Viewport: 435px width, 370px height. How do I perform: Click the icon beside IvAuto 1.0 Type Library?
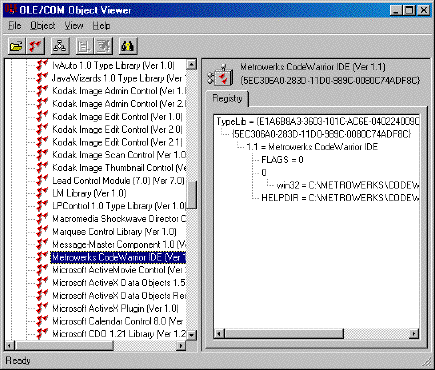click(42, 65)
